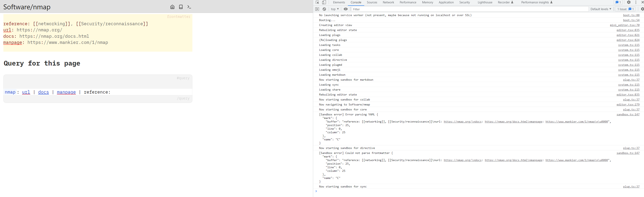Click the console messages counter bubble top-right

618,2
